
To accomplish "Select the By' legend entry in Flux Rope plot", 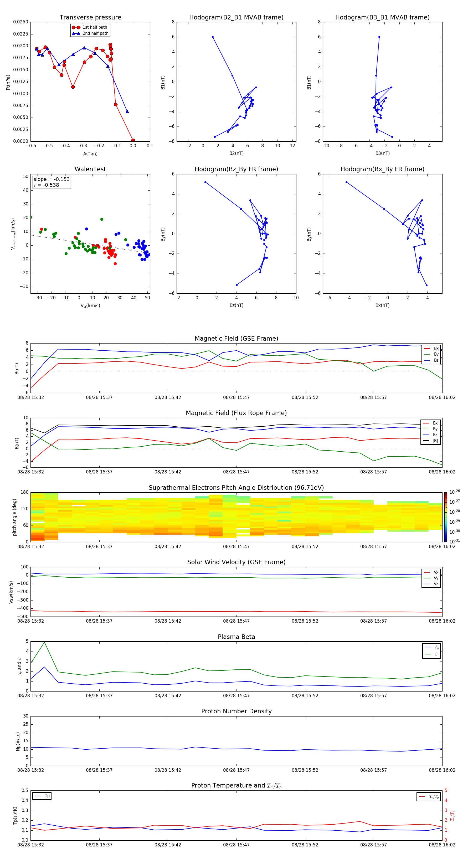I will (x=431, y=429).
